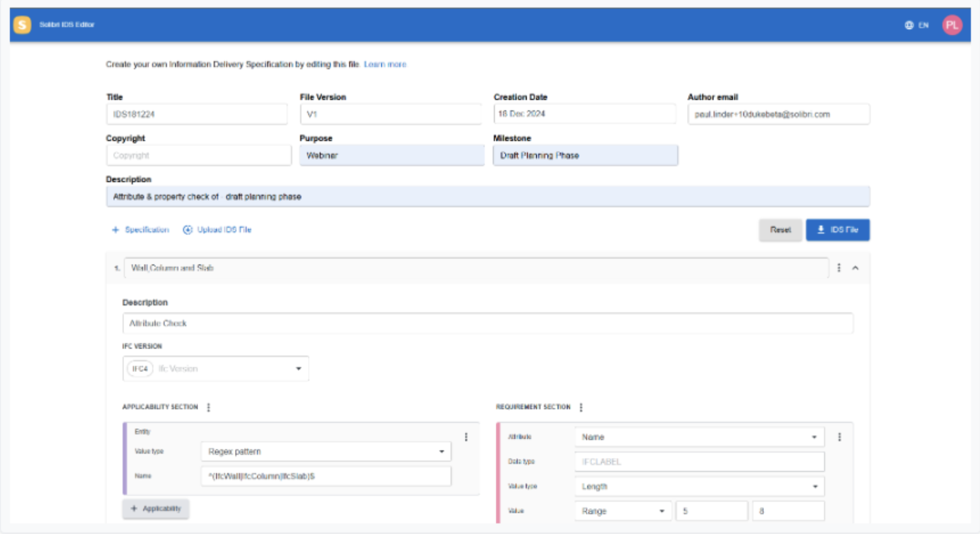
Task: Click the specification name field
Action: 476,268
